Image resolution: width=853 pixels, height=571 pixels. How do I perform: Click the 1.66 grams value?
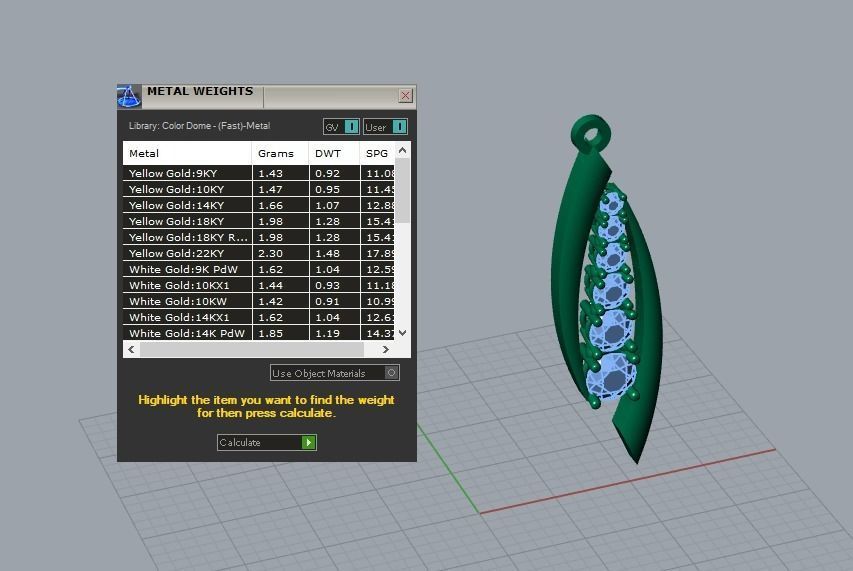pos(270,206)
